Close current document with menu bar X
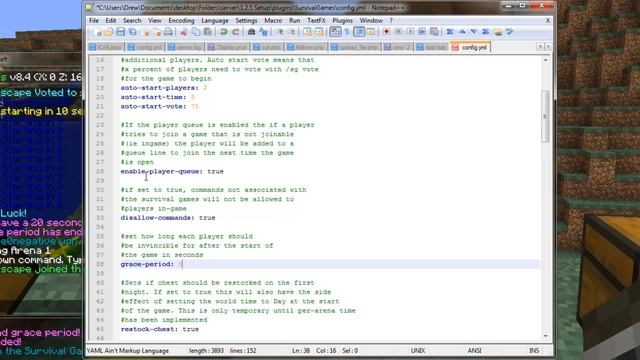The width and height of the screenshot is (640, 360). [x=548, y=20]
